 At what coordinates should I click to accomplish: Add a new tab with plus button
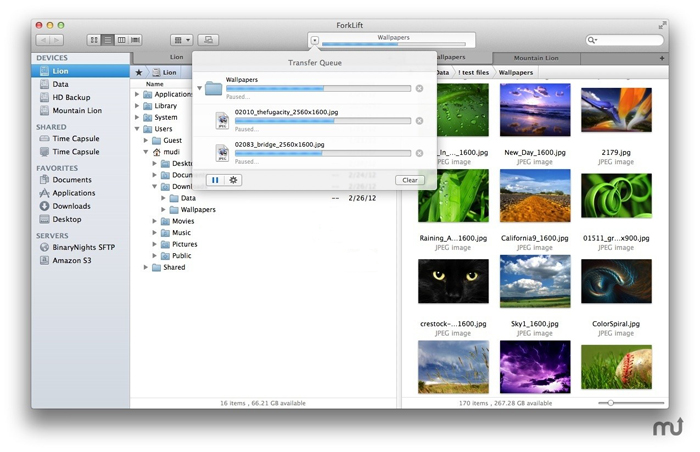point(662,58)
